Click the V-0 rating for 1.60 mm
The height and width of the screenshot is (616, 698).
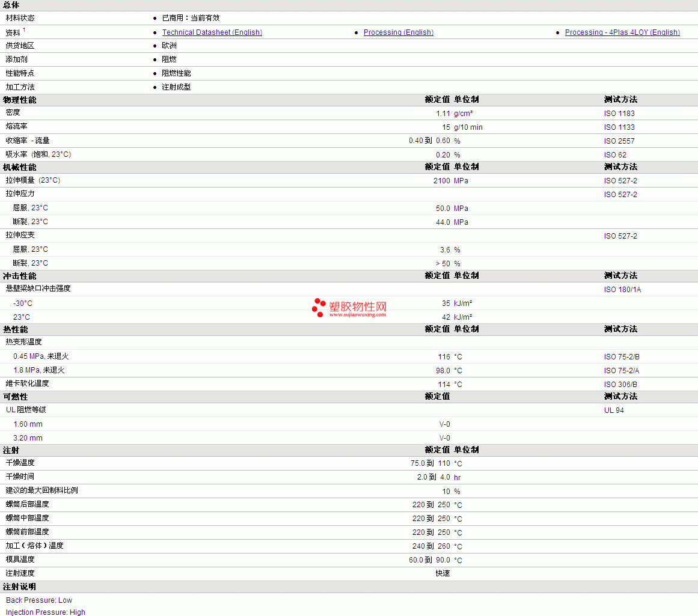[445, 424]
